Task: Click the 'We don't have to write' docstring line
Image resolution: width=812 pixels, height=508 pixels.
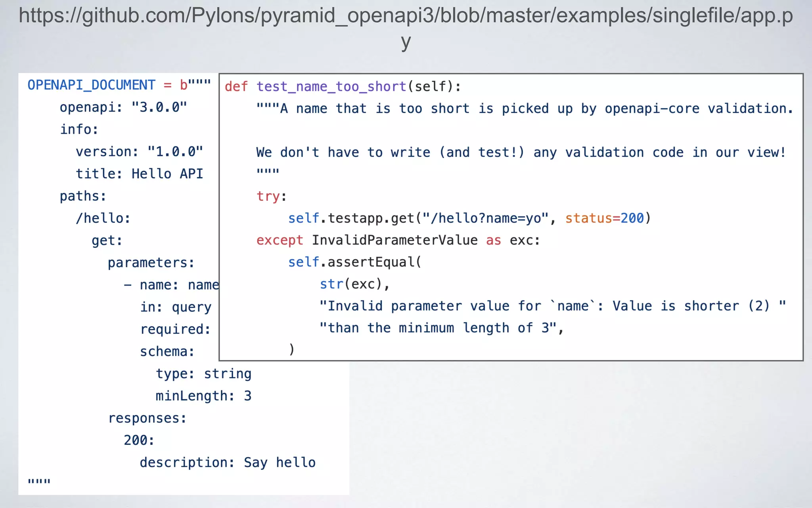Action: point(521,152)
